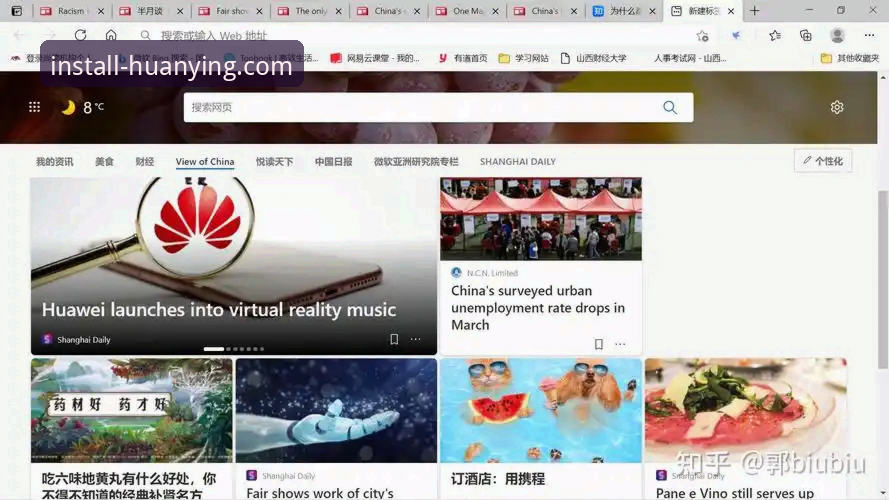Select the SHANGHAI DAILY category
Viewport: 889px width, 500px height.
[x=518, y=162]
